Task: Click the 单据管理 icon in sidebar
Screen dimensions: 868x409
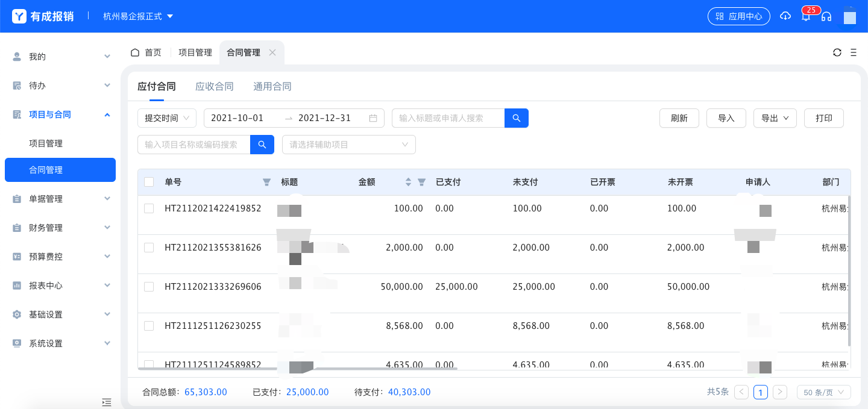Action: [x=17, y=199]
